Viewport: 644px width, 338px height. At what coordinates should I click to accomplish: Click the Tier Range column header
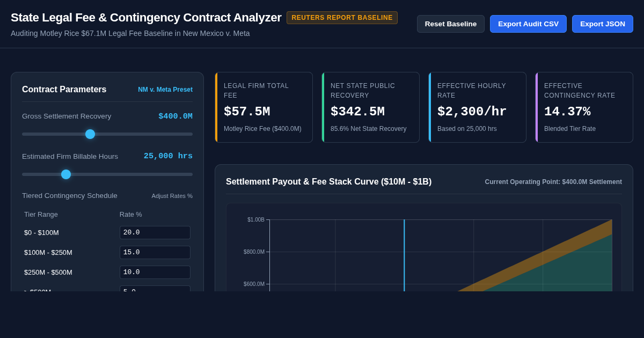pyautogui.click(x=41, y=215)
